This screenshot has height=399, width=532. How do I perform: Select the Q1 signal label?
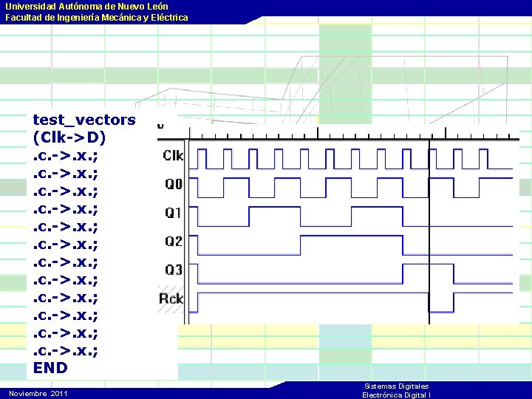[173, 213]
